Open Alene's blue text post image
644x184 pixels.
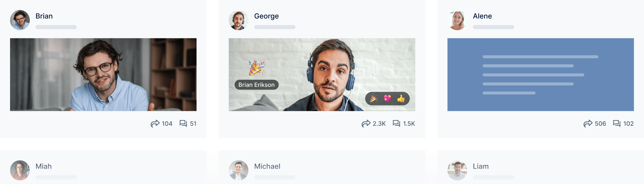541,75
